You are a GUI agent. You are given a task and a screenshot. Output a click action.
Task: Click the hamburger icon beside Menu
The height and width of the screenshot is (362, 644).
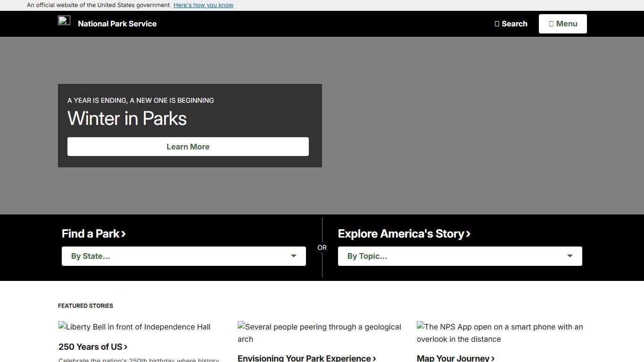pyautogui.click(x=551, y=24)
